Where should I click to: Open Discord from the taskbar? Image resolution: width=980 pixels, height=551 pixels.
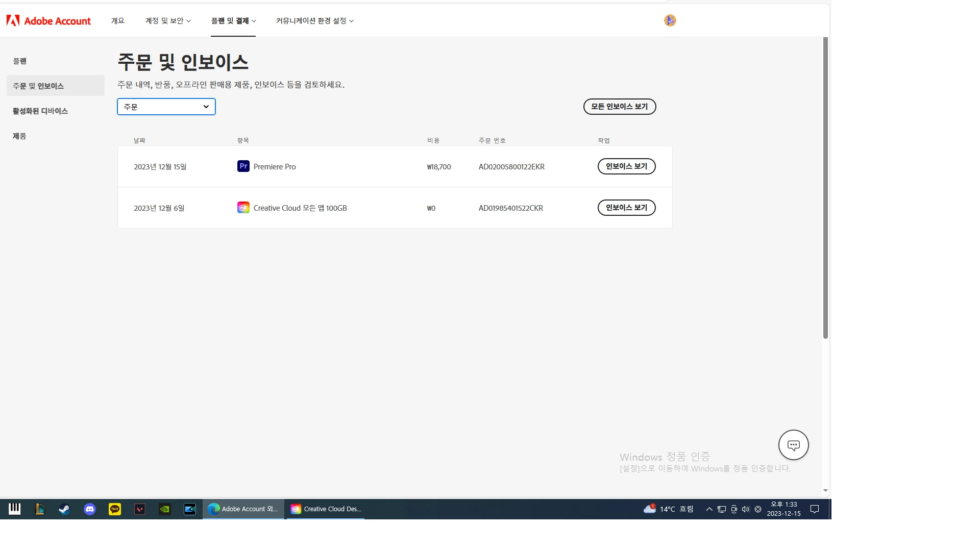(x=90, y=509)
